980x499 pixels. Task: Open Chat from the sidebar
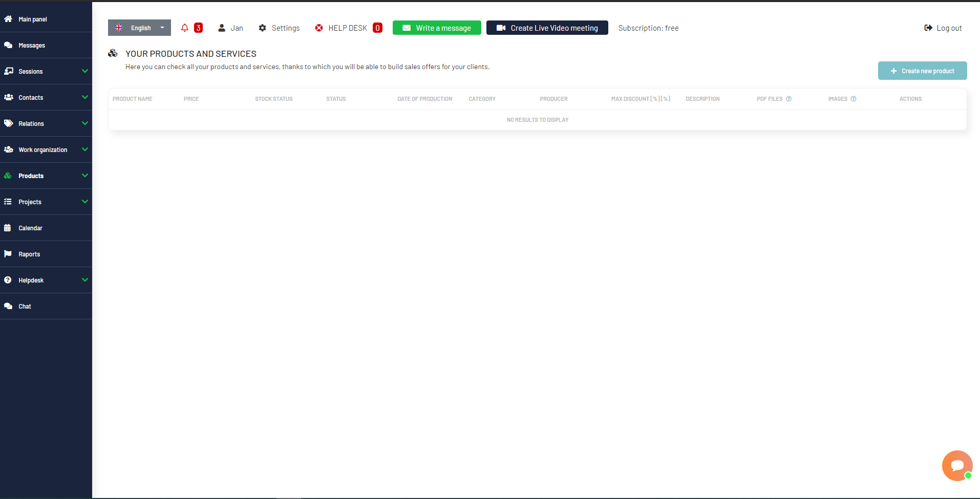tap(24, 306)
